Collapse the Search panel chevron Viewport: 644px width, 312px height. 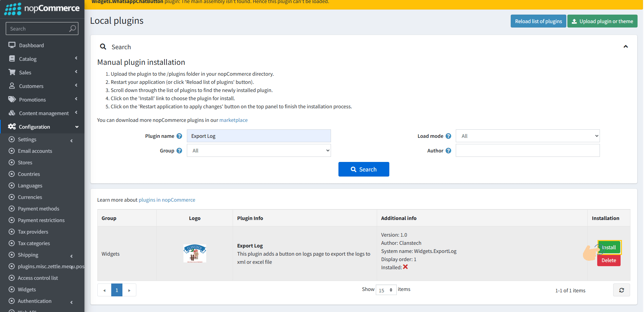(626, 47)
